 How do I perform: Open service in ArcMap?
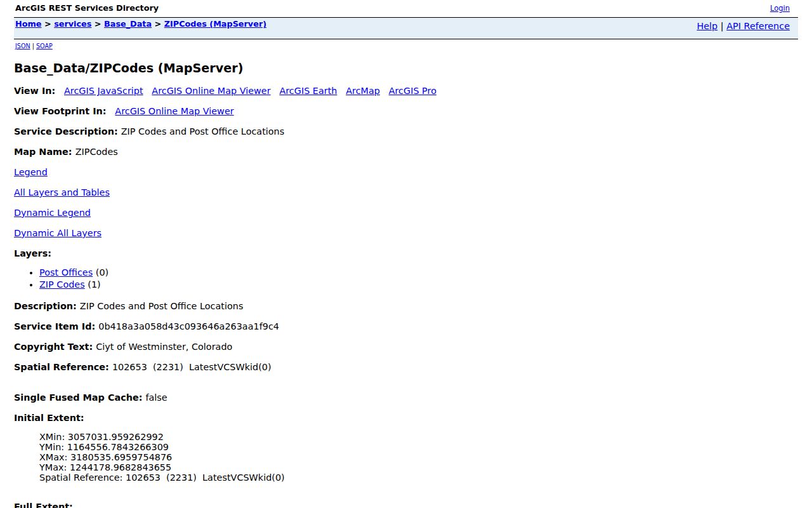363,91
